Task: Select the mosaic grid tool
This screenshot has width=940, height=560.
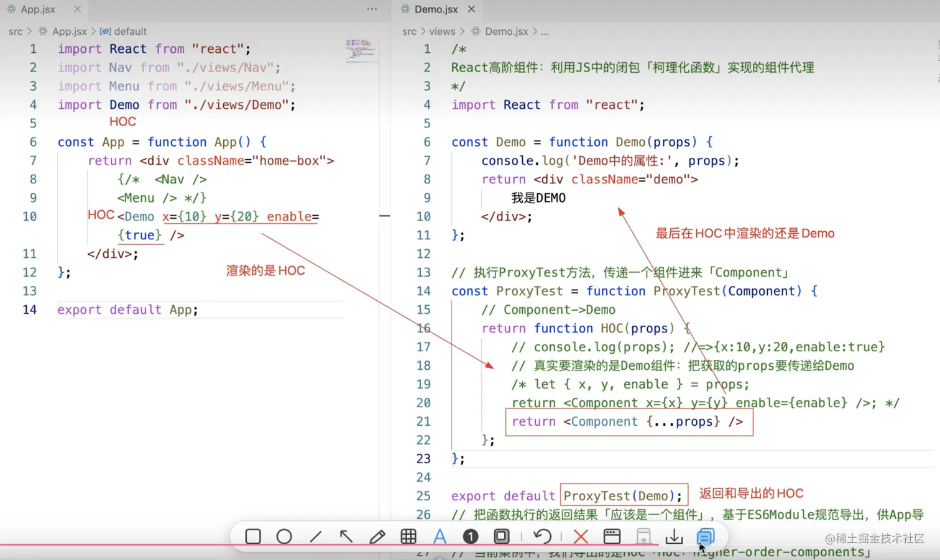Action: point(408,536)
